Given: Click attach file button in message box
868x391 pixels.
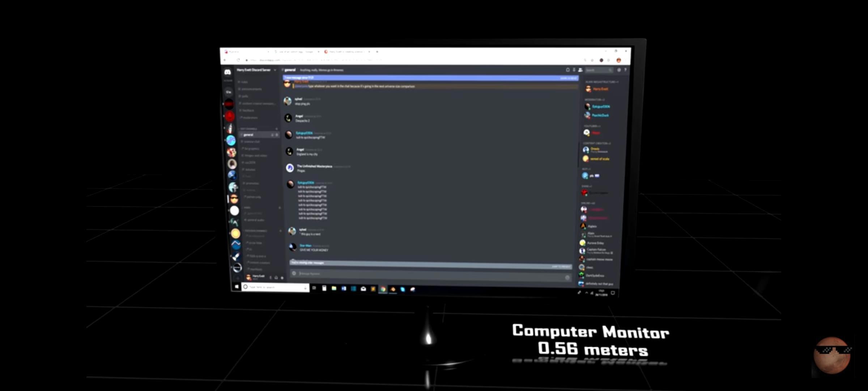Looking at the screenshot, I should [294, 273].
